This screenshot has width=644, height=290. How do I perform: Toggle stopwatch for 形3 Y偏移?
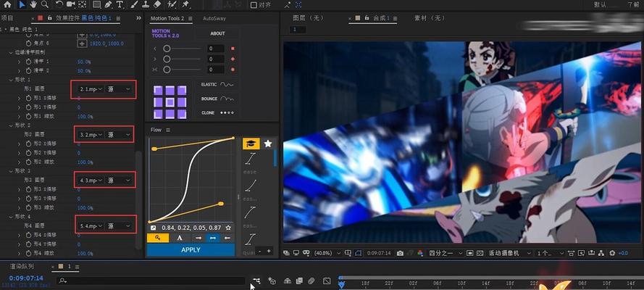[x=28, y=199]
